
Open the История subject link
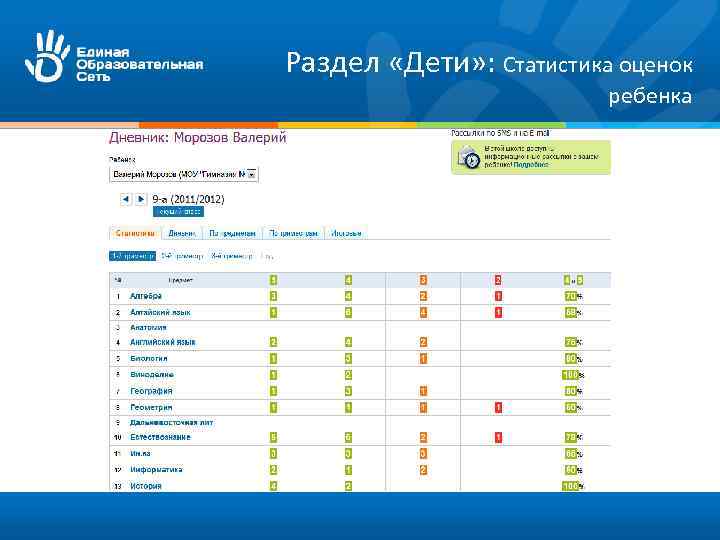(x=146, y=486)
